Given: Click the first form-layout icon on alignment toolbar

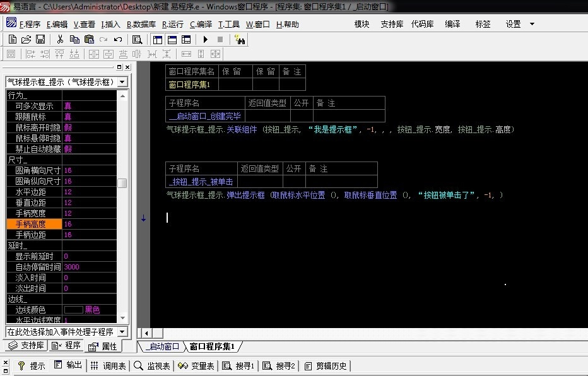Looking at the screenshot, I should tap(11, 54).
